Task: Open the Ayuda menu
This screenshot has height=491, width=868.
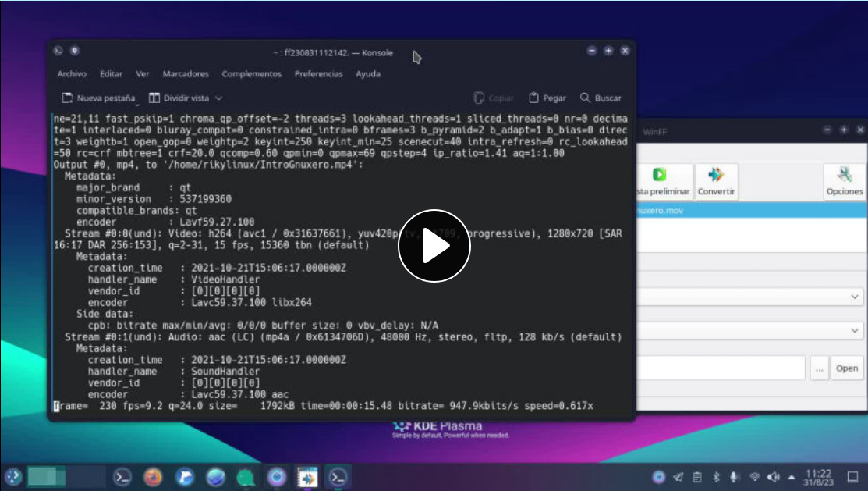Action: (368, 73)
